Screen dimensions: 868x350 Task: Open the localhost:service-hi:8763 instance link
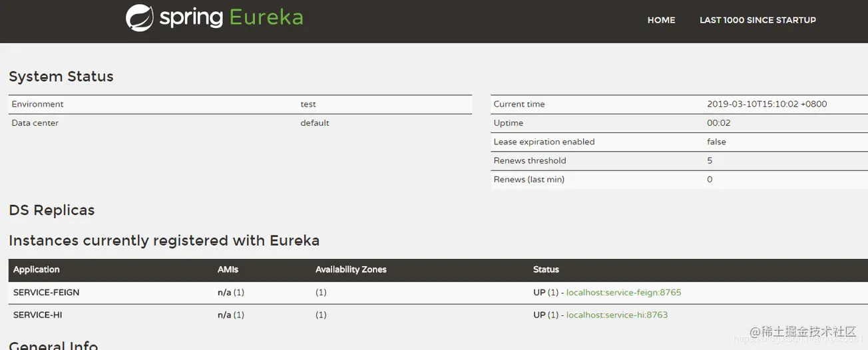click(616, 315)
